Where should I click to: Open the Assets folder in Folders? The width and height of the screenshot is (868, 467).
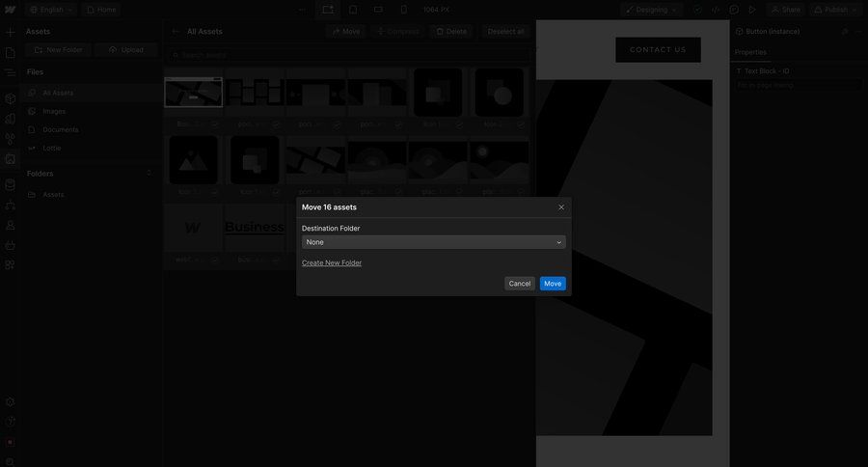click(x=92, y=195)
